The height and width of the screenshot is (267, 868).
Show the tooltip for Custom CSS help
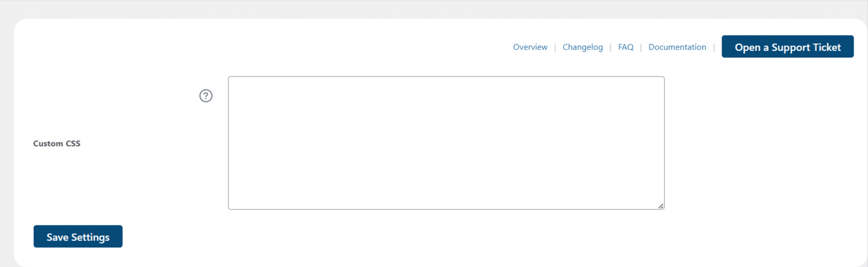coord(206,96)
